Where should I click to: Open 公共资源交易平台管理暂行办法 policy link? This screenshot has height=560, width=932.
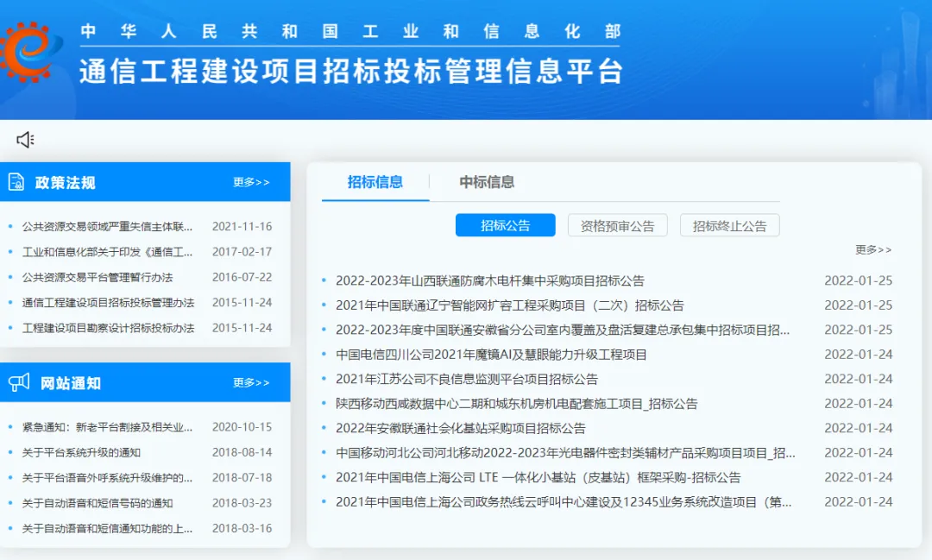coord(98,277)
